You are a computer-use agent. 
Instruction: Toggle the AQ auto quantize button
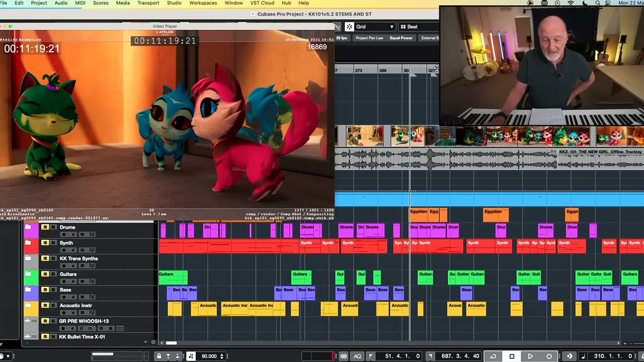point(357,356)
